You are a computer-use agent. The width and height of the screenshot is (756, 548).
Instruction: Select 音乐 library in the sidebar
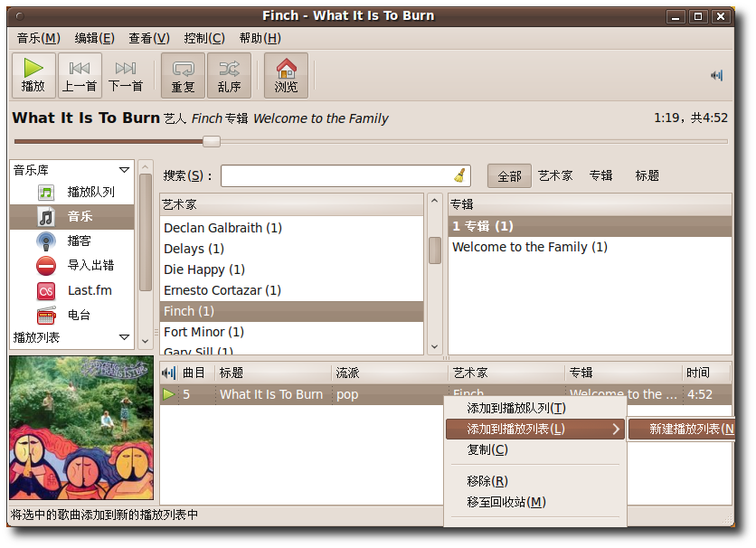71,216
